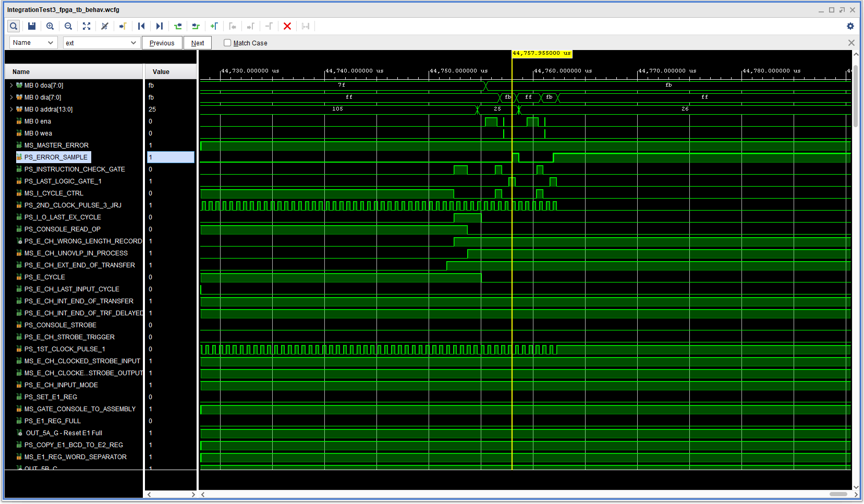Go to next transition using green arrow icon
864x504 pixels.
[x=196, y=26]
